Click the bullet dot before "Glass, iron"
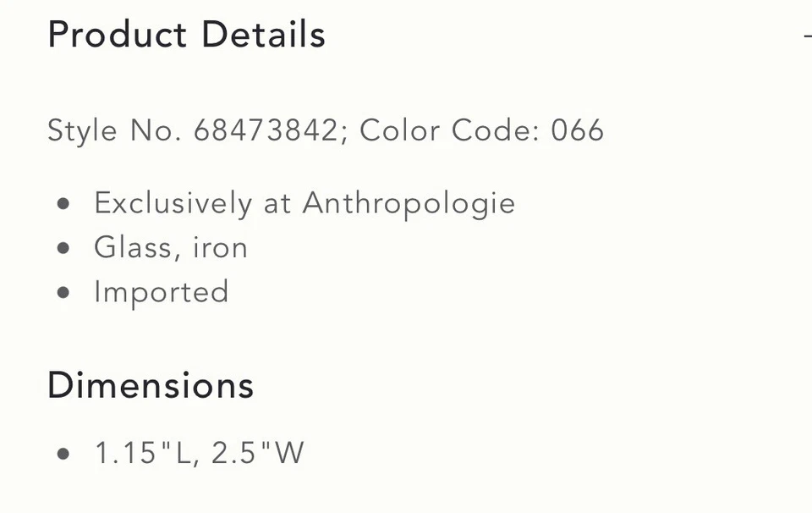The width and height of the screenshot is (812, 513). click(63, 249)
